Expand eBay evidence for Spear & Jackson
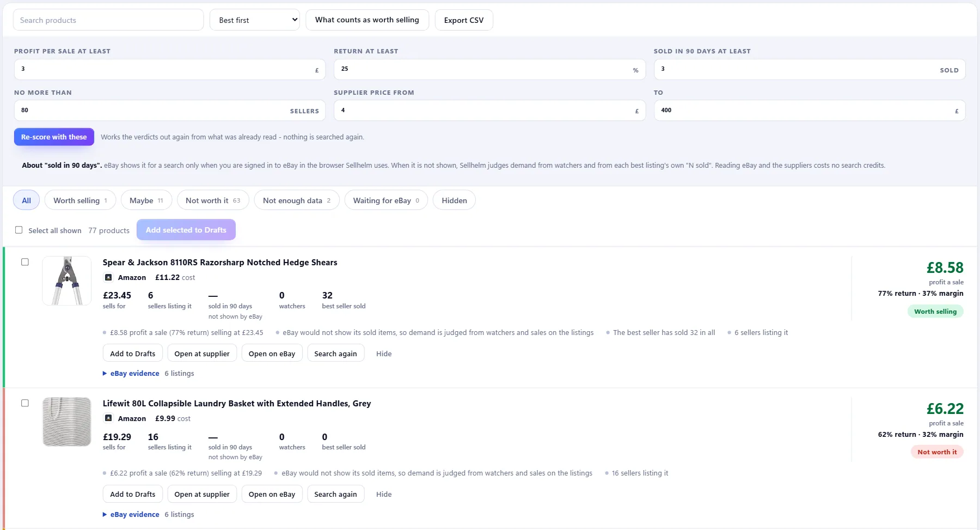This screenshot has width=980, height=530. click(131, 373)
